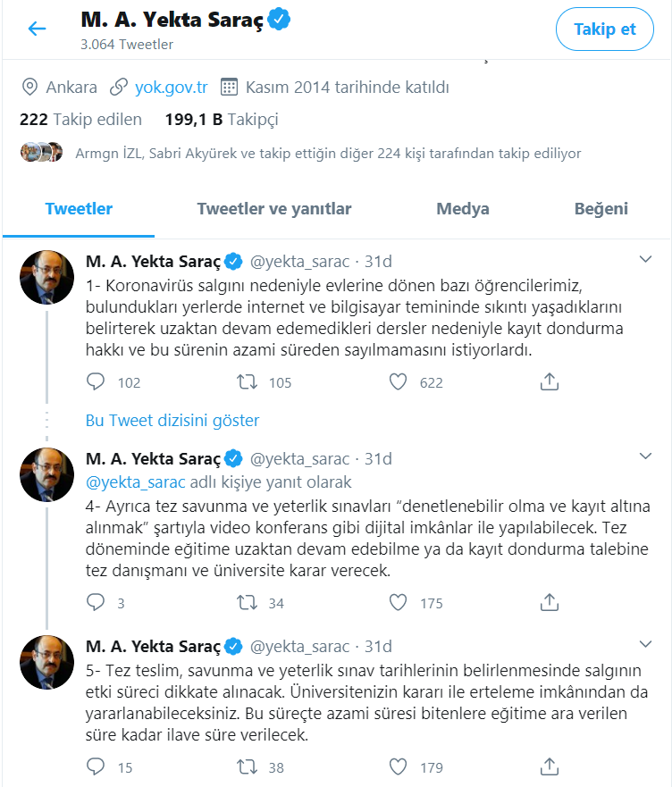Retweet the tweet with 34 retweets
The image size is (672, 787).
[248, 603]
